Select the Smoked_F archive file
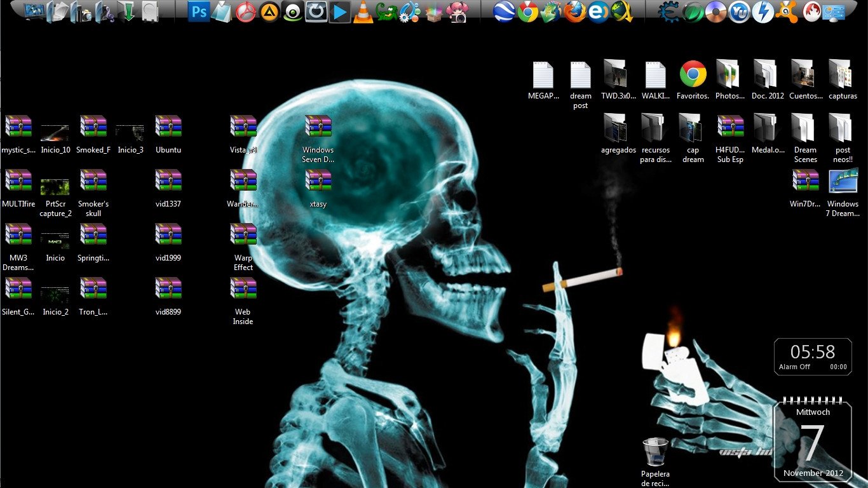This screenshot has width=868, height=488. coord(93,134)
